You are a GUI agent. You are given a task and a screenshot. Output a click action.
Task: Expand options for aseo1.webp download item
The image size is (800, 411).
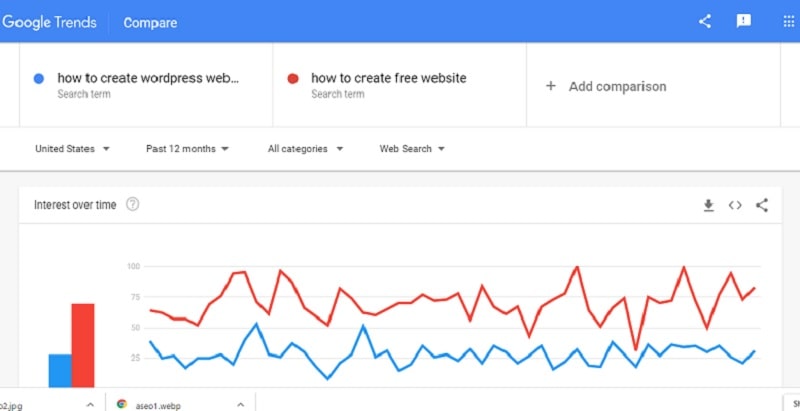point(241,404)
